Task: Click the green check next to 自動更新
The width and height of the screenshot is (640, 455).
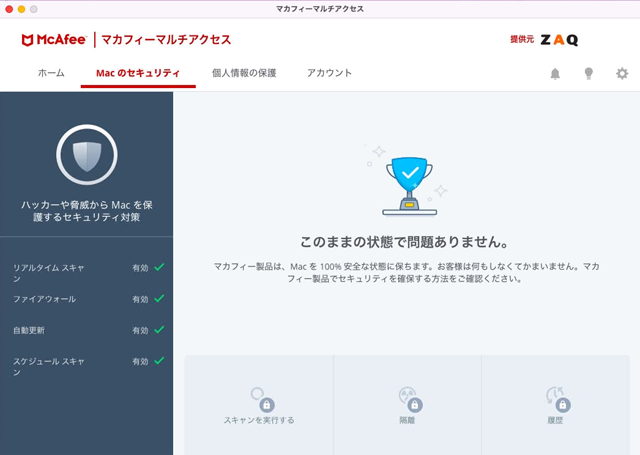Action: pyautogui.click(x=159, y=329)
